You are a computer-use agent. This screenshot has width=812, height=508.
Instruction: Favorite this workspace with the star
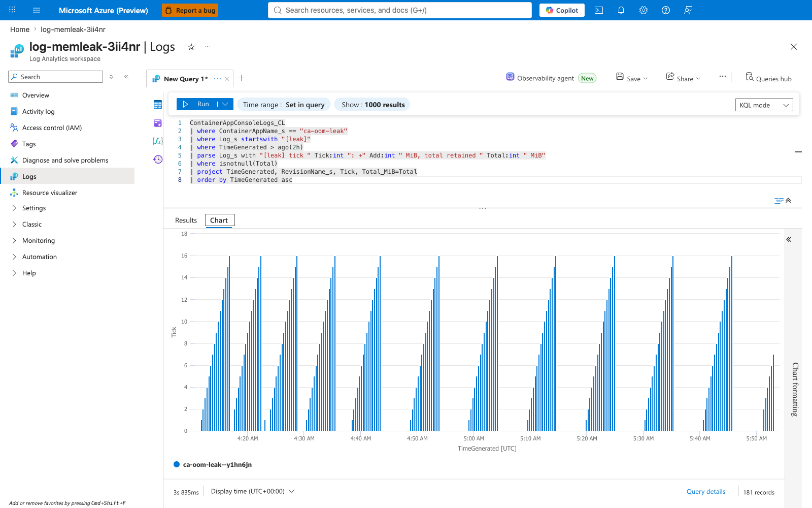click(191, 47)
